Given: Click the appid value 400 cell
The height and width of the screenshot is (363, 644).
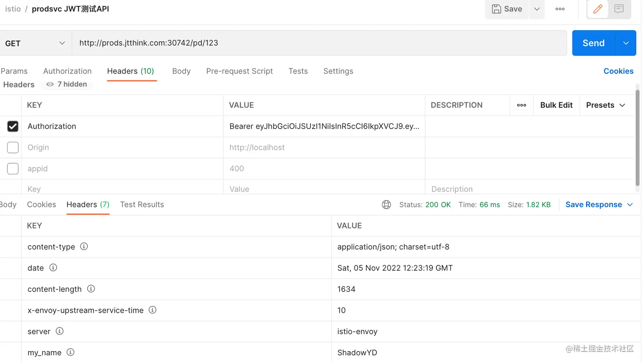Looking at the screenshot, I should [324, 169].
